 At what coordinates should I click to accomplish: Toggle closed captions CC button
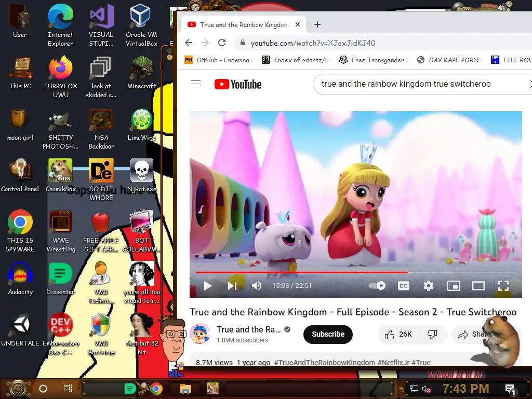pos(403,286)
